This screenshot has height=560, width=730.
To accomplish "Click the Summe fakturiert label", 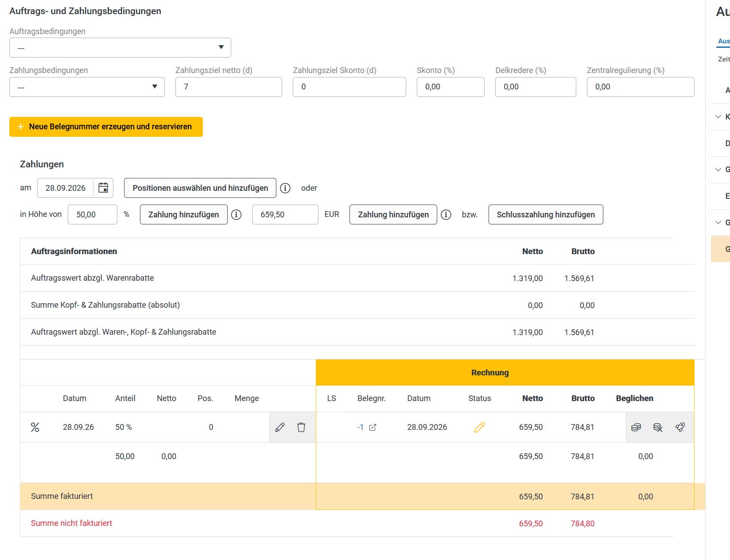I will click(x=62, y=496).
